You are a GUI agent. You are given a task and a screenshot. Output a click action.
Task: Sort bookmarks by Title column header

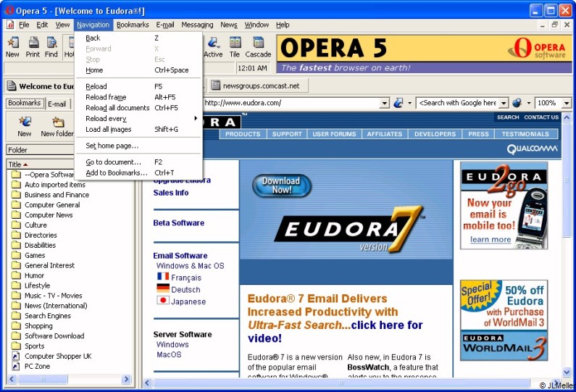click(x=41, y=164)
